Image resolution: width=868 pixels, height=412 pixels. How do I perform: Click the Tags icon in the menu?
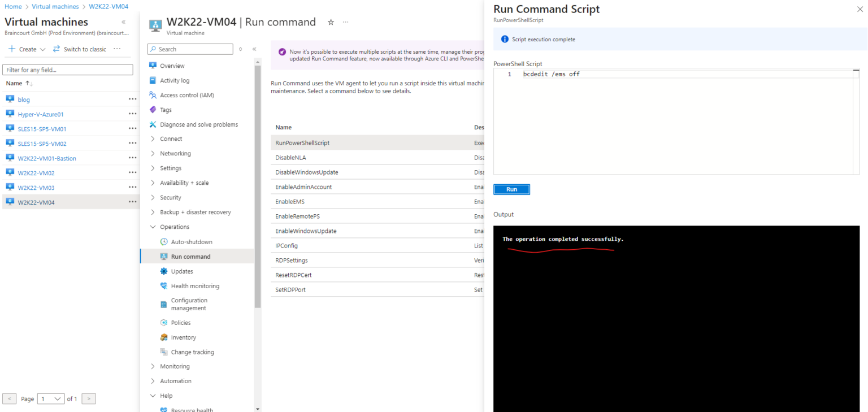click(x=153, y=110)
